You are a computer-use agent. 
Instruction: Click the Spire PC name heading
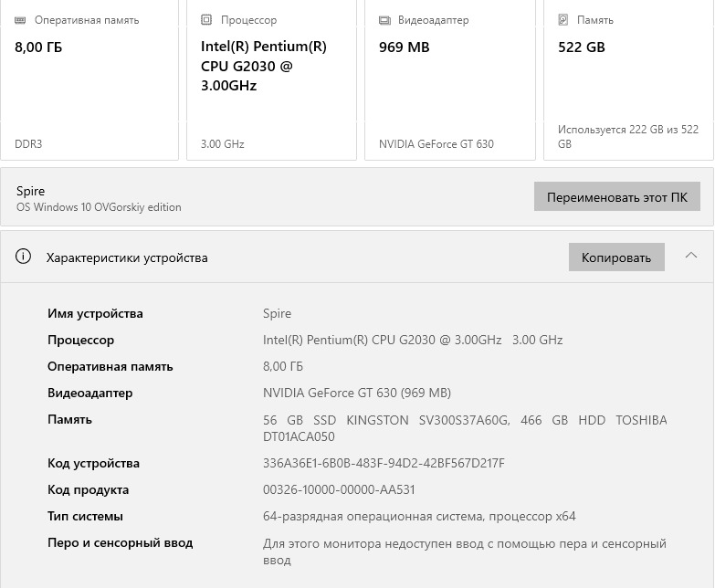click(x=30, y=191)
